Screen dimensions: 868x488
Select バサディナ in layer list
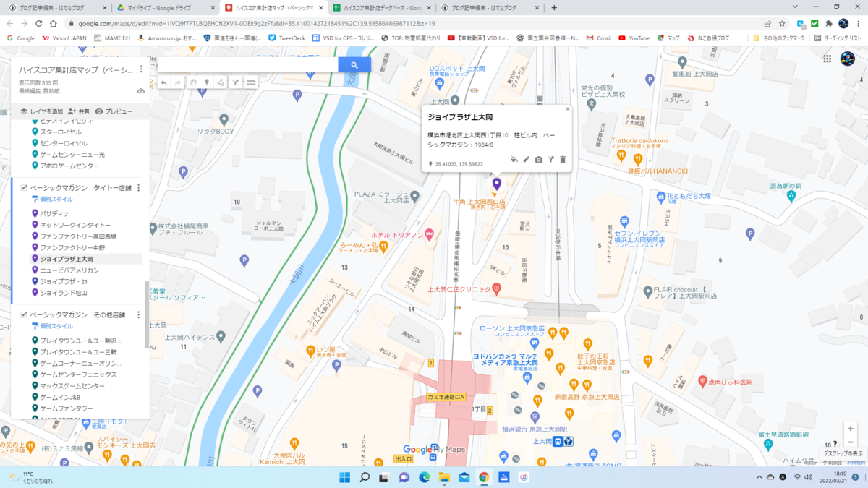55,213
